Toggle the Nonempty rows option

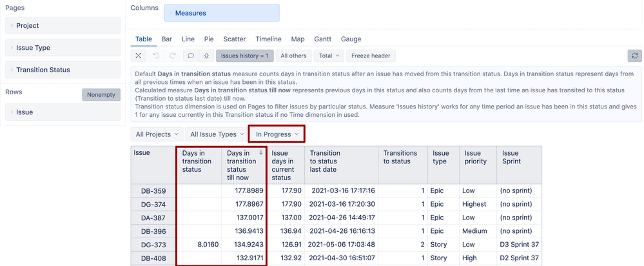[101, 94]
